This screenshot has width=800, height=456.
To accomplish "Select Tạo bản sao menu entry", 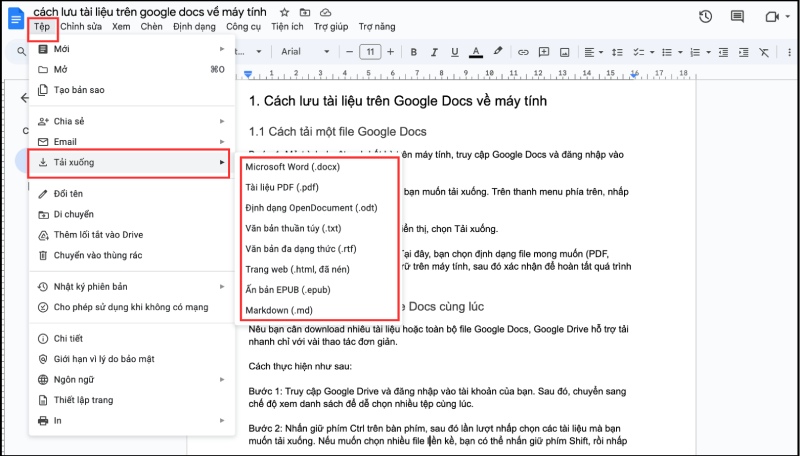I will [x=132, y=90].
